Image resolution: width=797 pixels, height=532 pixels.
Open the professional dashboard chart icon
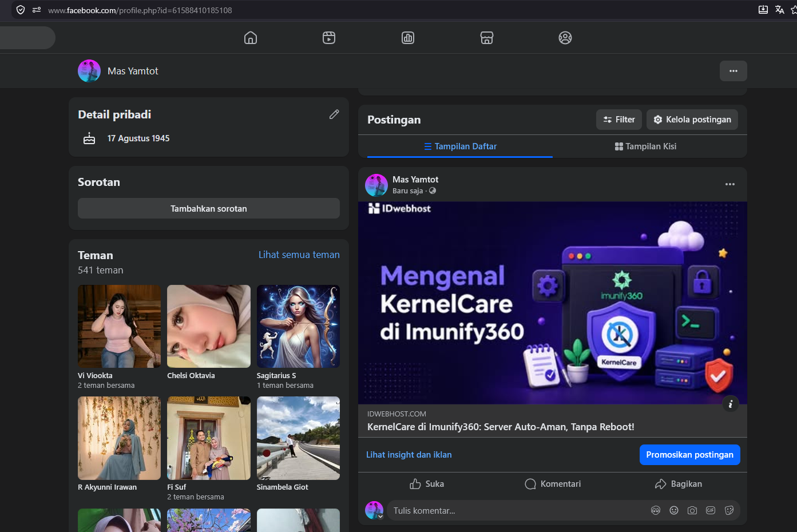pyautogui.click(x=408, y=38)
